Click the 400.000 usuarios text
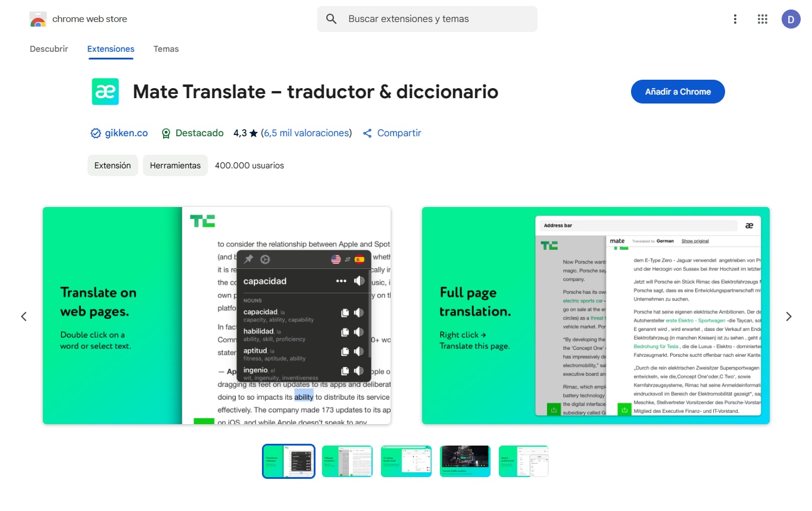812x511 pixels. [x=249, y=165]
